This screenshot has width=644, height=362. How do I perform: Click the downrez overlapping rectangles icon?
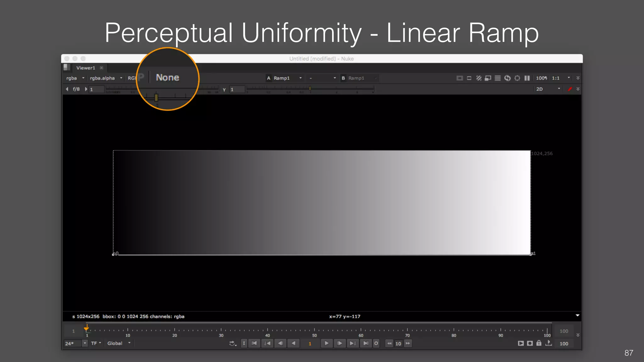(x=488, y=78)
